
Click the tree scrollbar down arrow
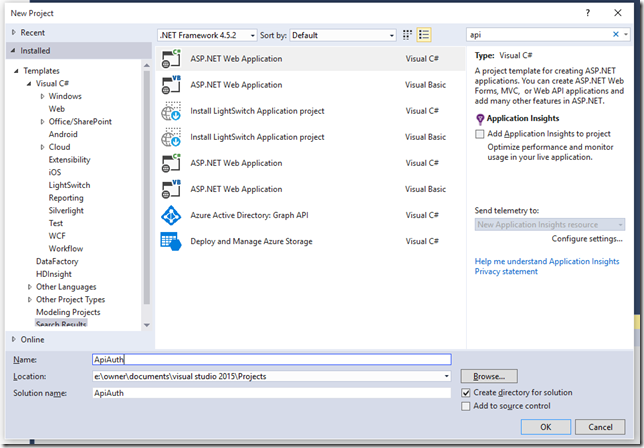(147, 325)
